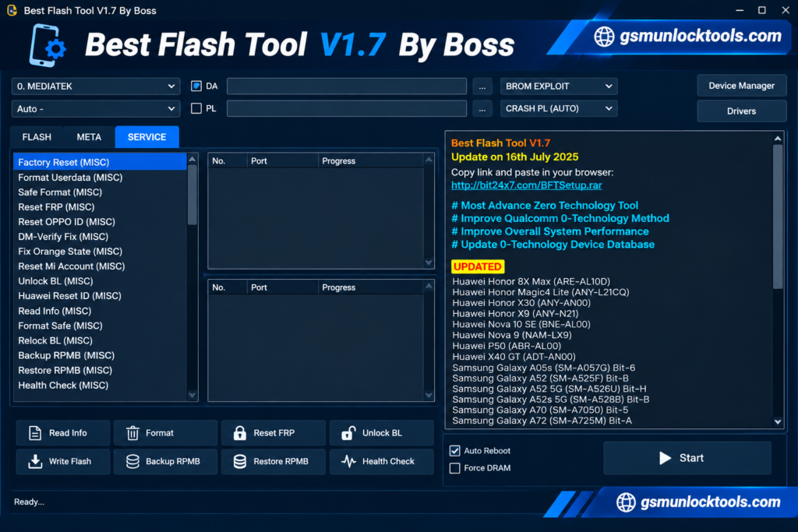798x532 pixels.
Task: Click the Reset FRP padlock icon
Action: (240, 433)
